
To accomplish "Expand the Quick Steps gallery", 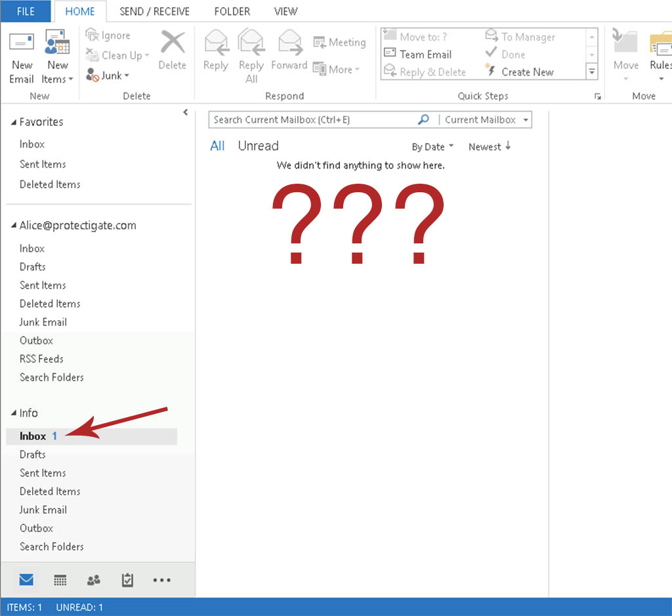I will [x=592, y=72].
